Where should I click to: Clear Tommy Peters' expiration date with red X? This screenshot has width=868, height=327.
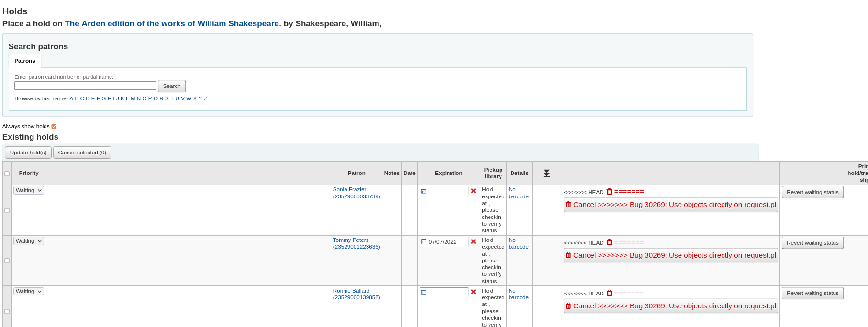coord(473,241)
